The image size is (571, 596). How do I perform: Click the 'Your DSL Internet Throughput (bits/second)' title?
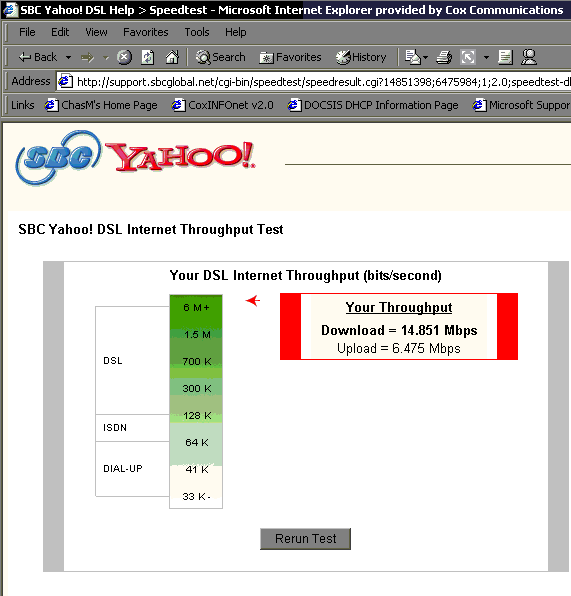pyautogui.click(x=306, y=275)
